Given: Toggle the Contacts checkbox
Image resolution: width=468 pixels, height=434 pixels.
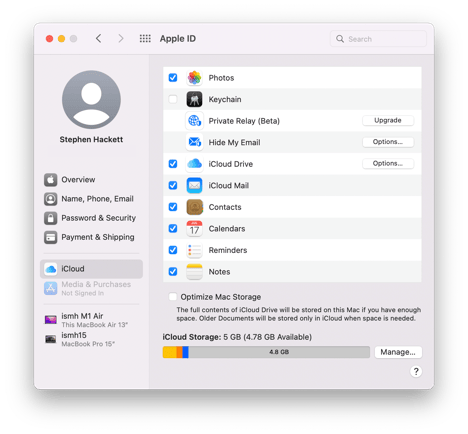Looking at the screenshot, I should pos(173,207).
